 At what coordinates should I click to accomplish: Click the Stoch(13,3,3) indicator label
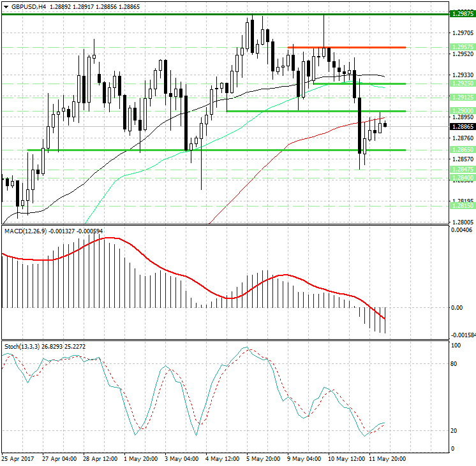pyautogui.click(x=22, y=346)
